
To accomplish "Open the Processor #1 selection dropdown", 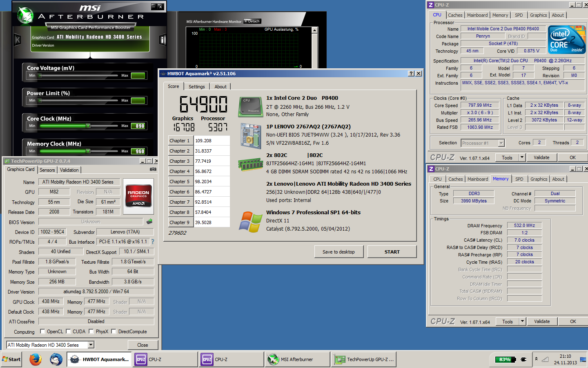I will 501,143.
